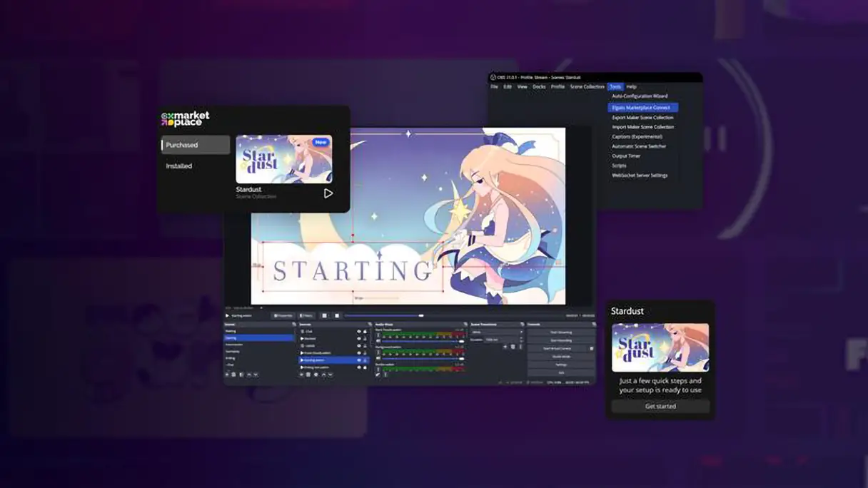Image resolution: width=868 pixels, height=488 pixels.
Task: Move source up arrow in Sources dock
Action: click(x=323, y=375)
